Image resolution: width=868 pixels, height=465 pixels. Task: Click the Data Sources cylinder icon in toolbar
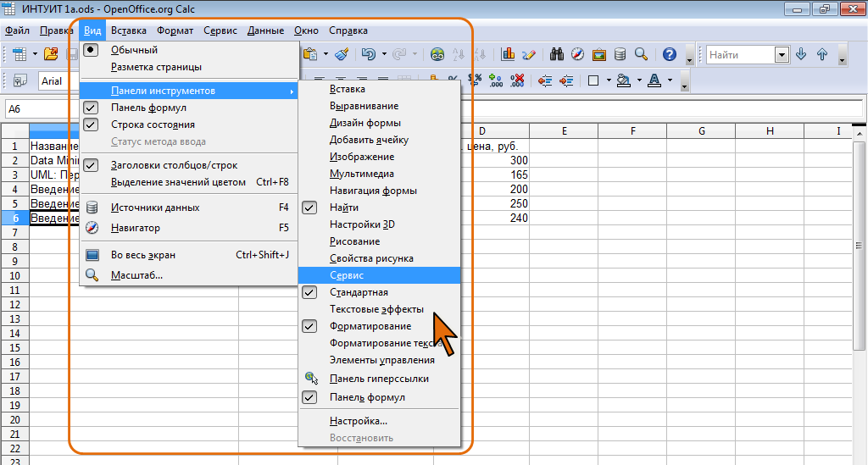620,54
